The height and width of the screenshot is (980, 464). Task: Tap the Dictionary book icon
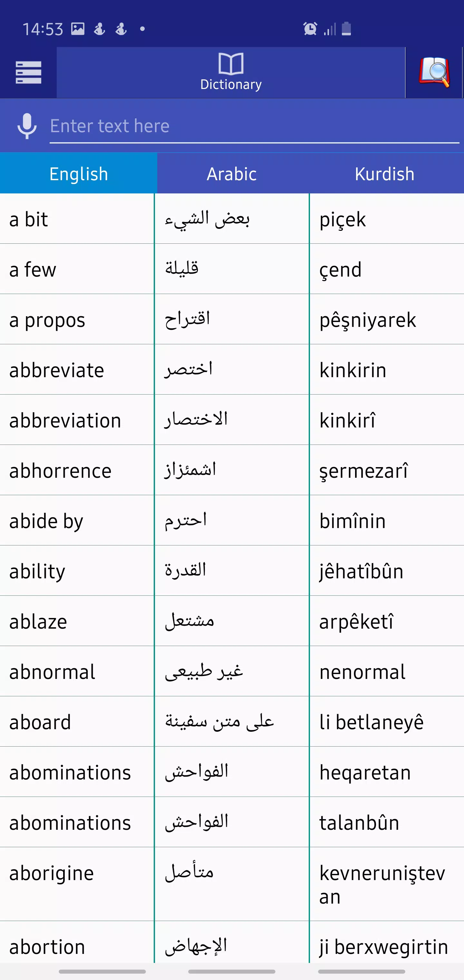pos(231,64)
